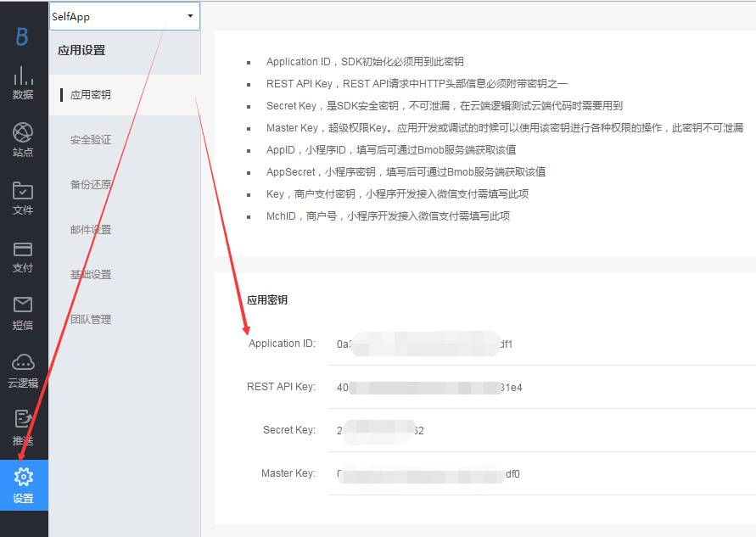Screen dimensions: 756x537
Task: Open the 基础设置 menu item
Action: 91,274
